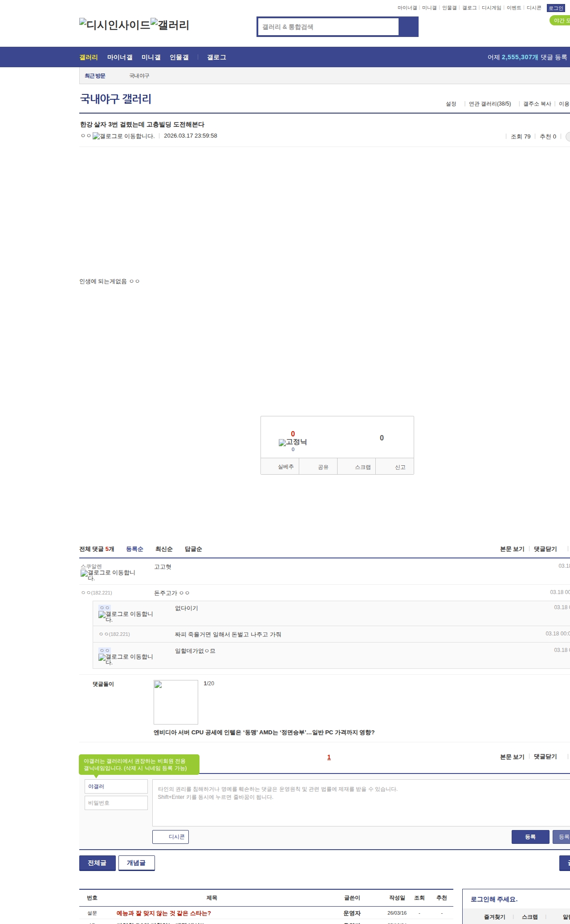Click the post title '한강 살자 3번 걸렸는데 고층빌딩 도전해본다'

click(142, 125)
